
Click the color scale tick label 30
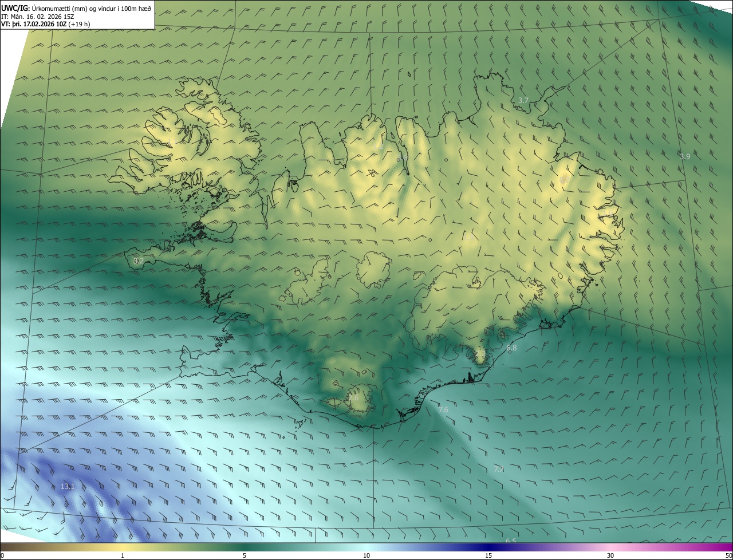tap(610, 555)
